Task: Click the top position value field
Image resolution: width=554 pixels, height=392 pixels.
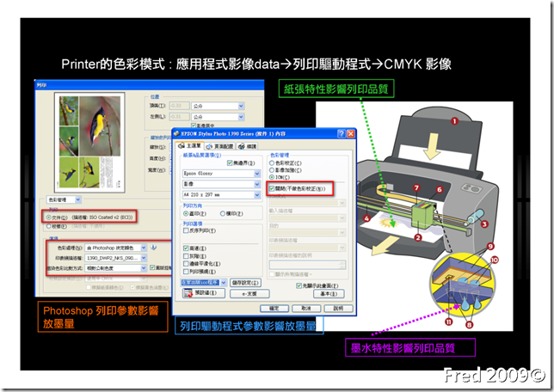Action: click(179, 106)
